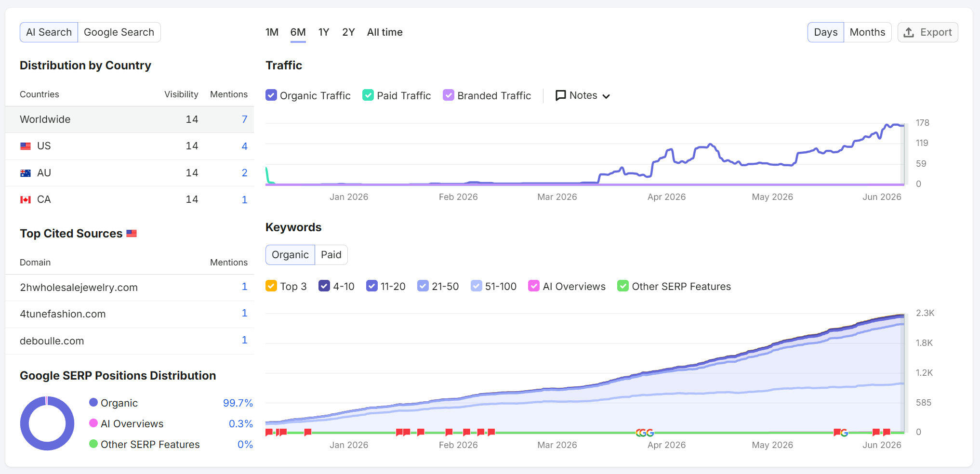
Task: Toggle the Paid Traffic checkbox
Action: (x=368, y=95)
